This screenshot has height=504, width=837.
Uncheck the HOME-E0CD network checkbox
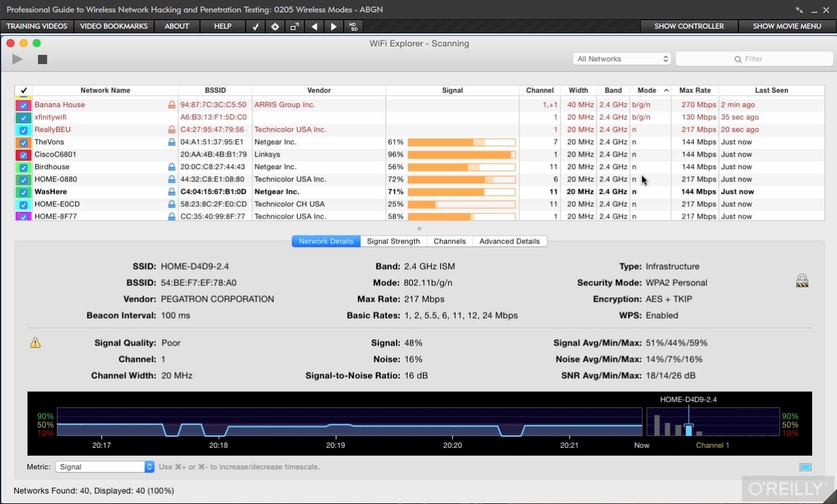[x=24, y=204]
